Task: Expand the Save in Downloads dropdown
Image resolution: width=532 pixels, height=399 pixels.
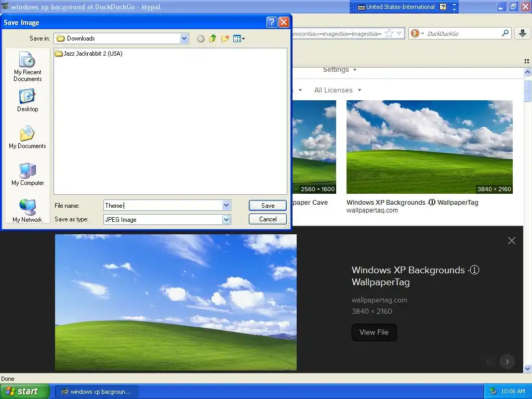Action: [x=184, y=38]
